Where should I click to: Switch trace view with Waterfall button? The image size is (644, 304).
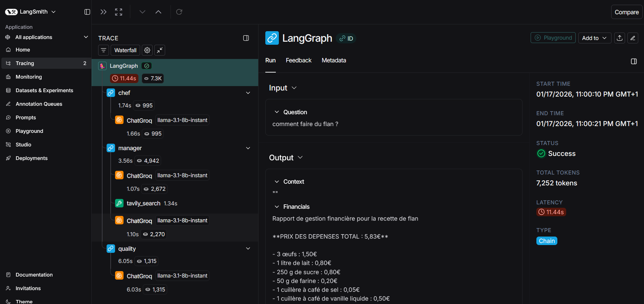[125, 50]
